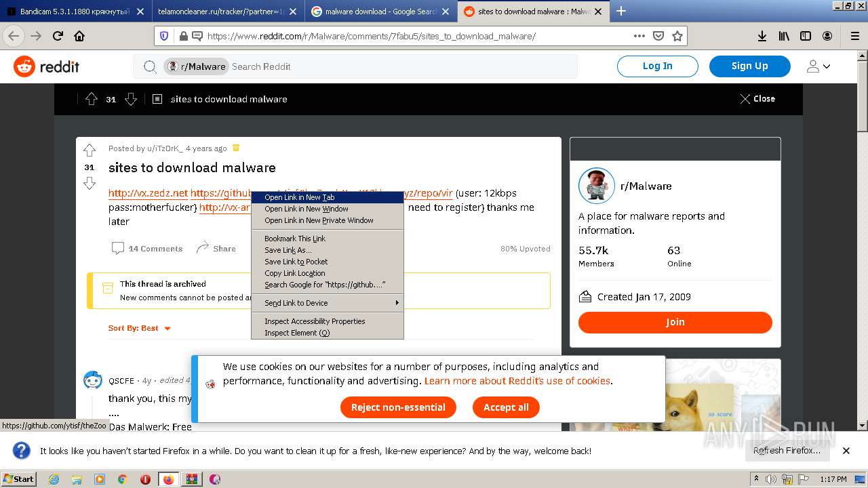Join the r/Malware community
Viewport: 868px width, 488px height.
(x=675, y=322)
